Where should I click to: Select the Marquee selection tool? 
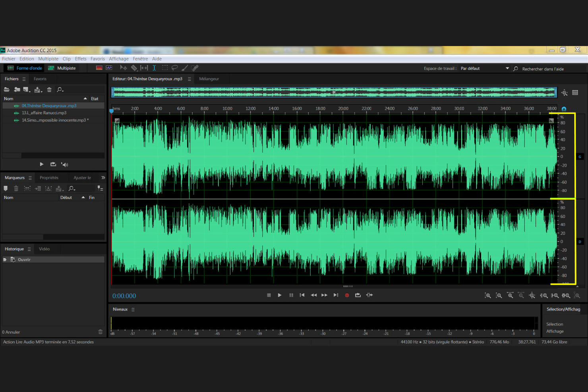point(164,68)
